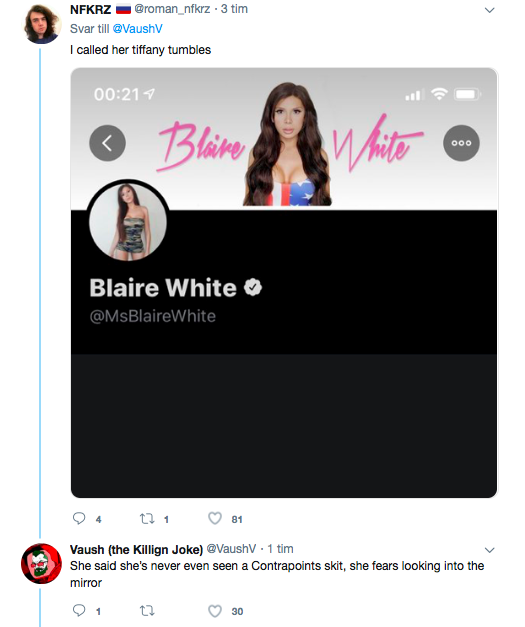Like Vaush's tweet with 30 likes
Viewport: 525px width, 627px height.
click(x=215, y=611)
